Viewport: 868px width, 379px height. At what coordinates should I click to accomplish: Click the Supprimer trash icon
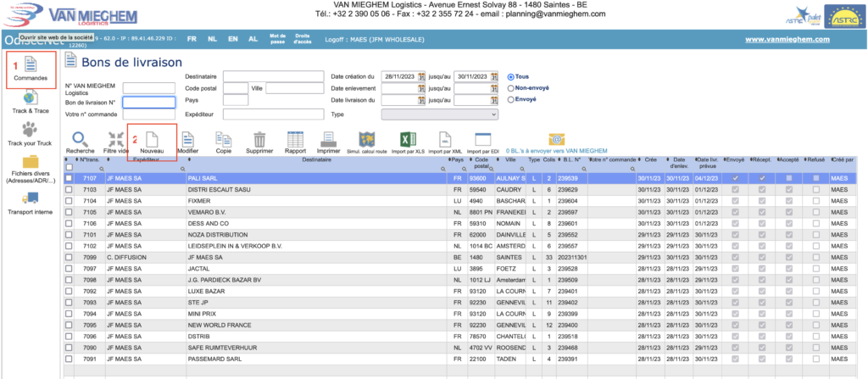(260, 140)
